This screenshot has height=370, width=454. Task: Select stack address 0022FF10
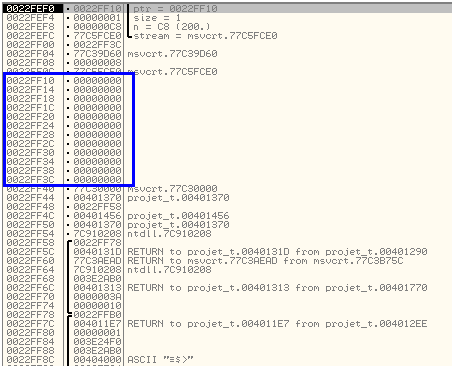click(30, 80)
